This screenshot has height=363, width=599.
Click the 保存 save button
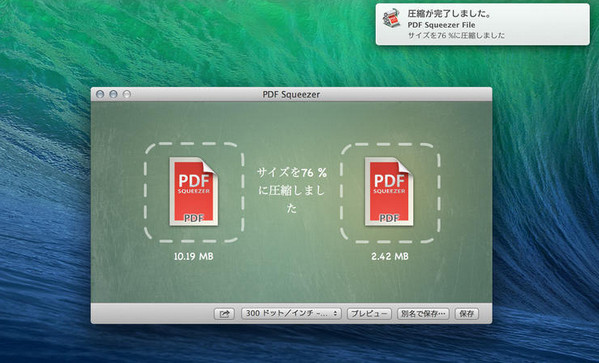coord(466,314)
